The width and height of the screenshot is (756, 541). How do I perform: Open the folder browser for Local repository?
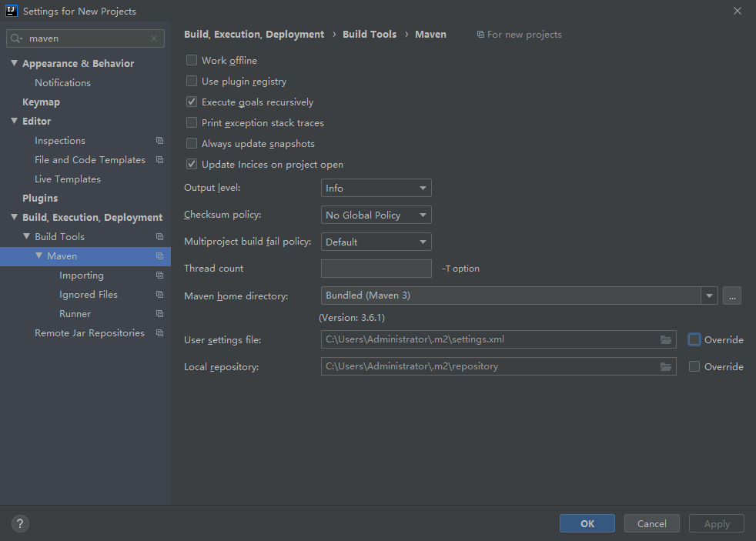click(x=666, y=366)
